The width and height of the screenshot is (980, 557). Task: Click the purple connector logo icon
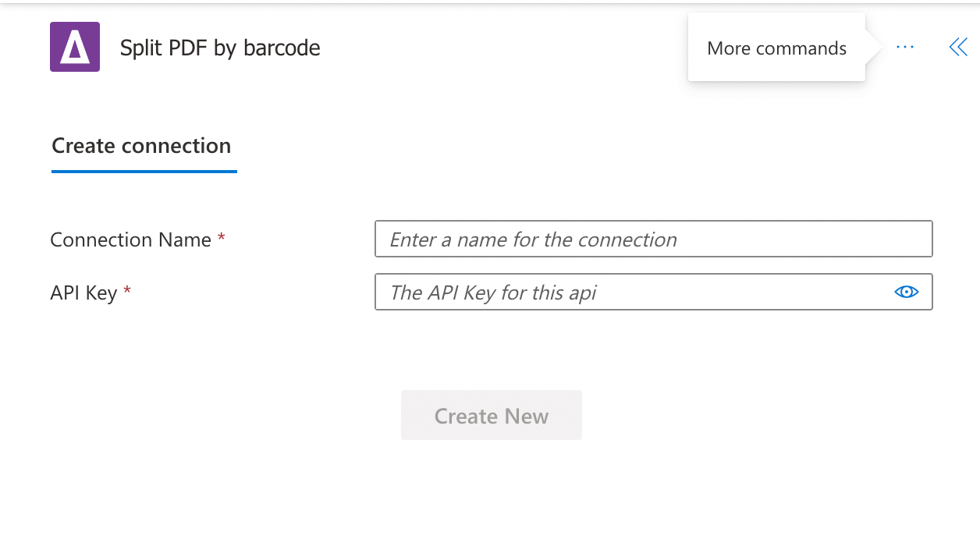[x=74, y=48]
